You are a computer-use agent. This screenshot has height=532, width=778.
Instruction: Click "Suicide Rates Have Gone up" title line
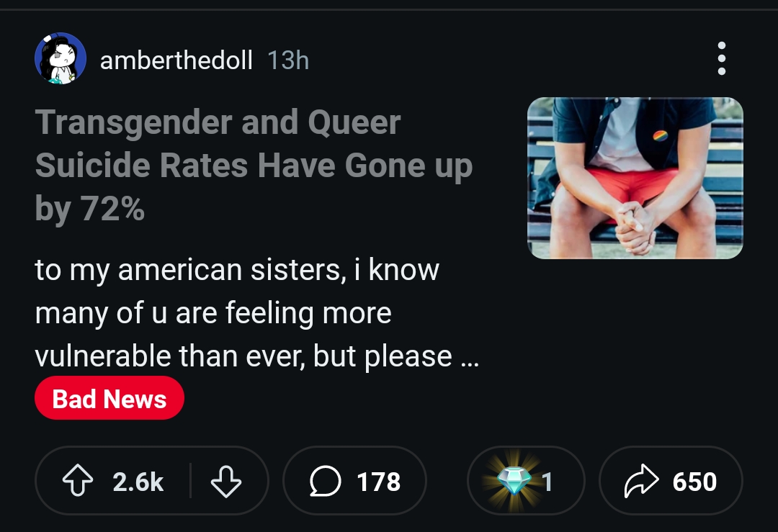tap(254, 166)
